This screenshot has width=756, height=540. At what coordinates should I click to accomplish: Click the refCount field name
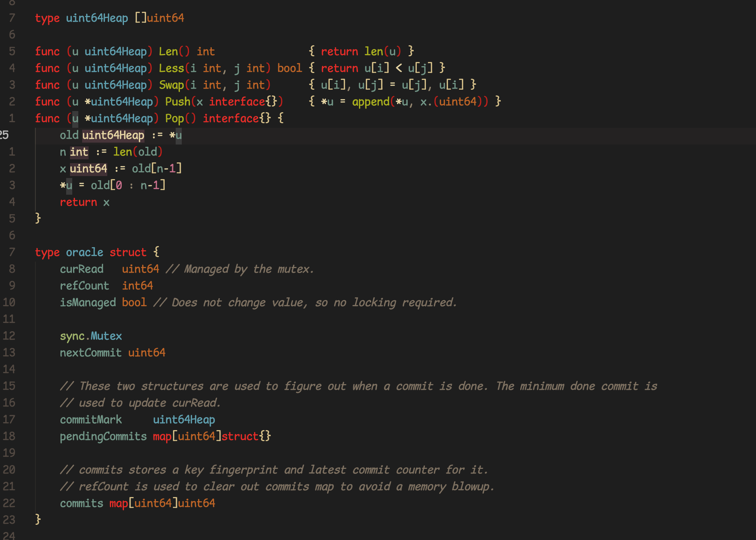coord(84,286)
